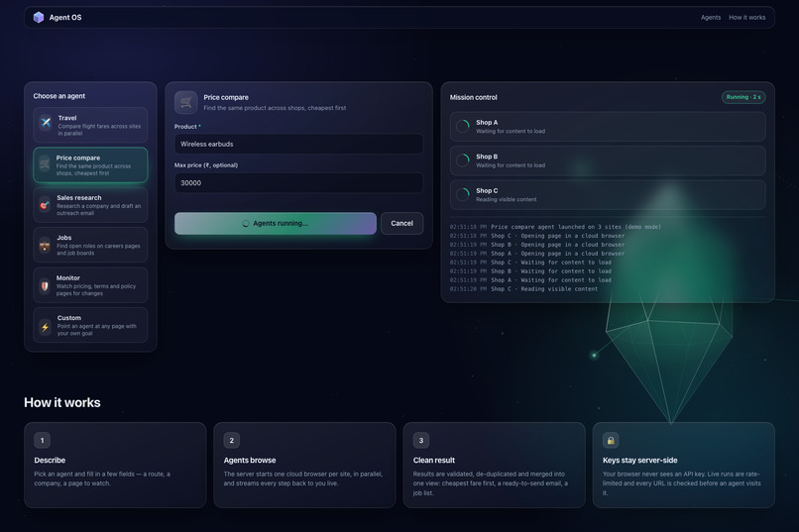Select the Shop C status row

tap(608, 195)
